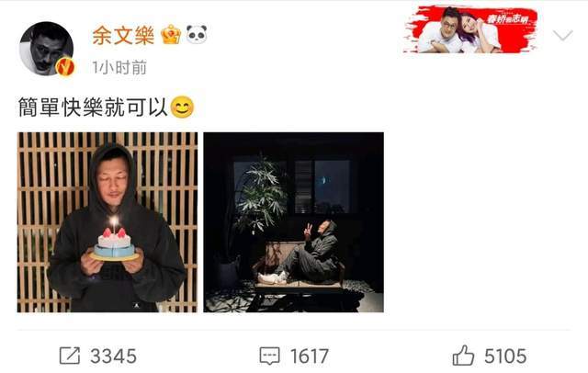Click the username 余文樂
The width and height of the screenshot is (588, 373).
coord(123,36)
